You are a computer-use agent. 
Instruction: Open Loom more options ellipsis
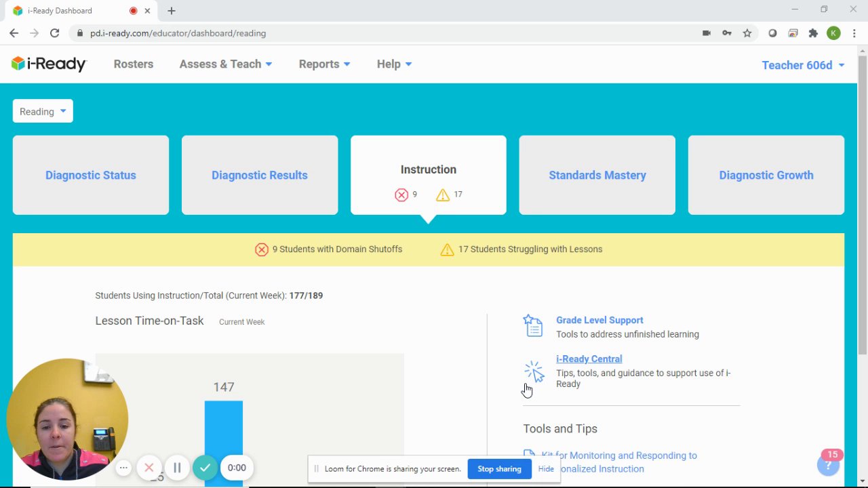(x=123, y=468)
